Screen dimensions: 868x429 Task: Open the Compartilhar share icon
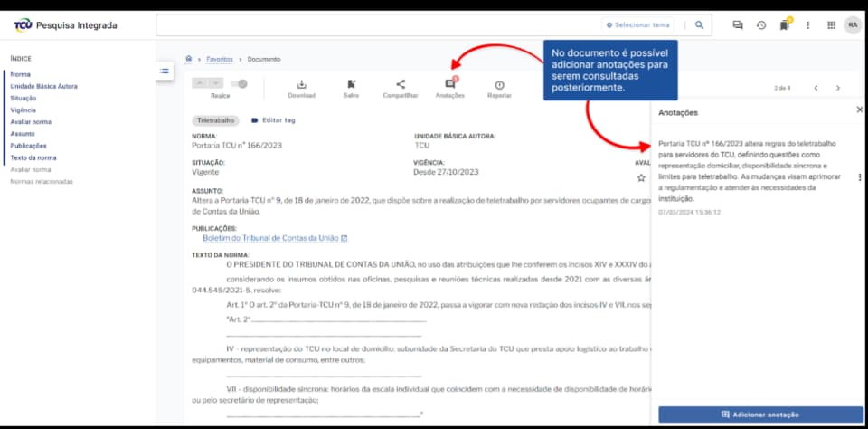pos(401,84)
